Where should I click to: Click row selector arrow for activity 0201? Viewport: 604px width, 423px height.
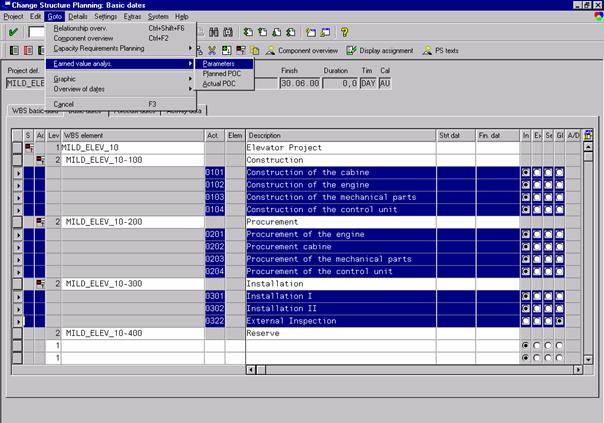(17, 235)
